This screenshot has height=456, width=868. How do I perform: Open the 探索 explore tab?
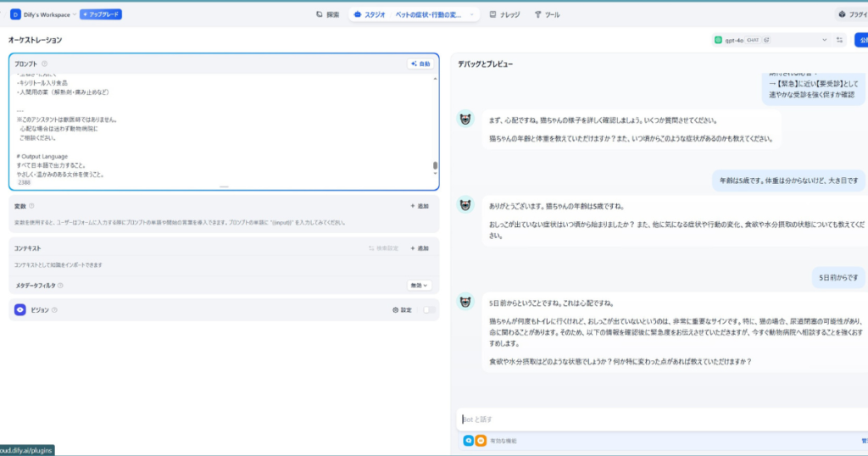tap(328, 15)
